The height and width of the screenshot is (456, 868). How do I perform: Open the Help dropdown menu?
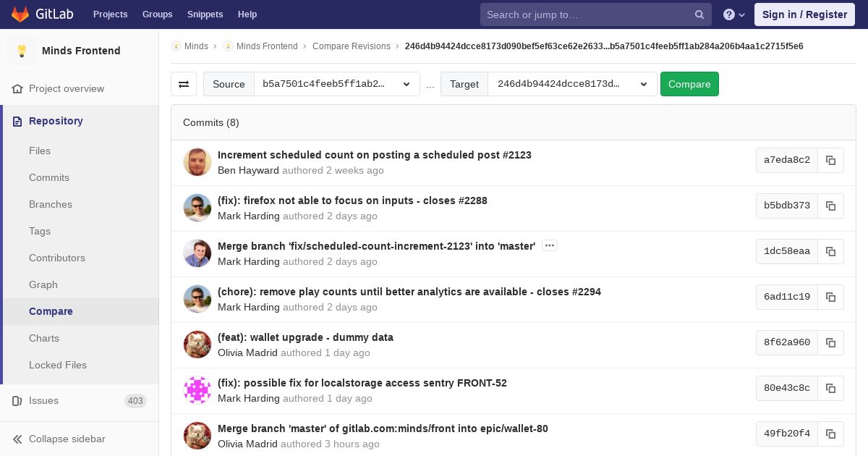[x=735, y=14]
